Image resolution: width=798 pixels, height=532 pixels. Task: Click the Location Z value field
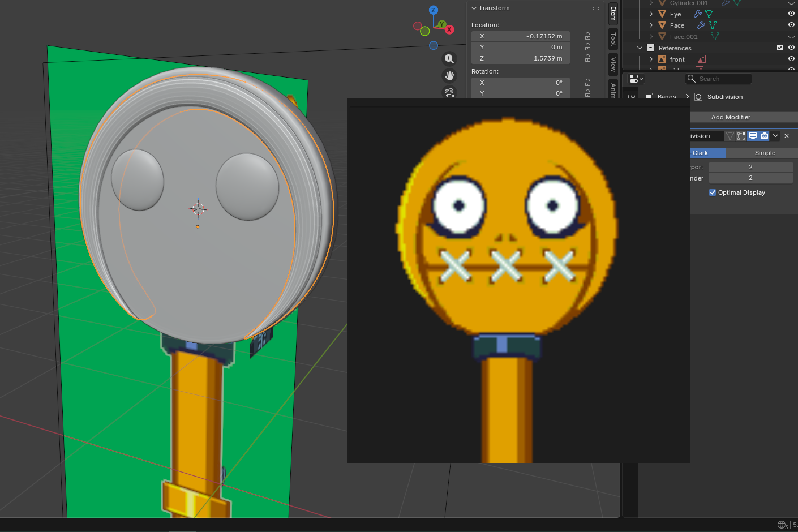coord(521,58)
